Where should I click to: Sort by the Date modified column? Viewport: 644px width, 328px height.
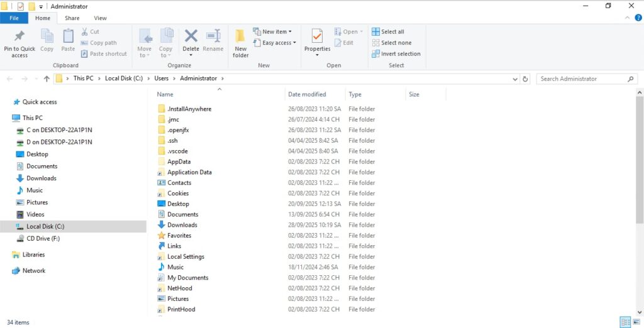(307, 94)
